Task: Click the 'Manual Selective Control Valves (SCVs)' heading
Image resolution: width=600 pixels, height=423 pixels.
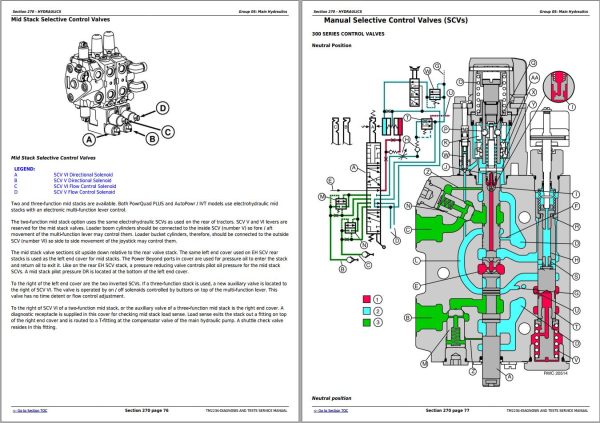Action: pos(396,20)
